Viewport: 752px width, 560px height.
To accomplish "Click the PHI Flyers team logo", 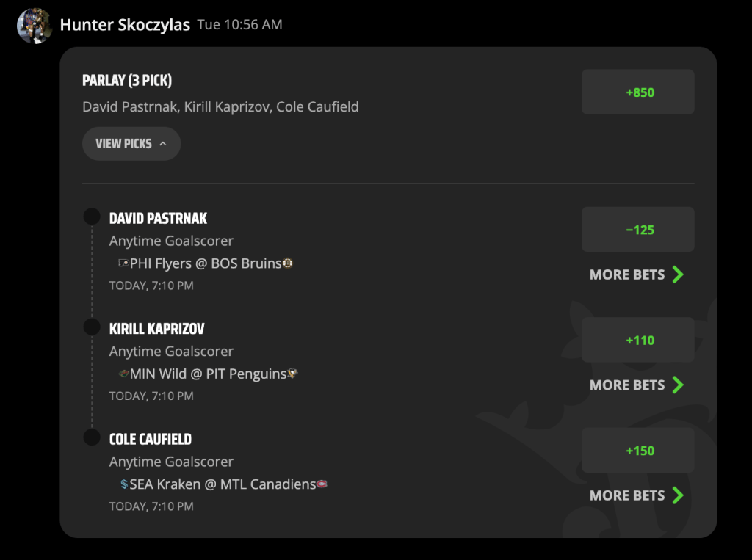I will tap(123, 263).
